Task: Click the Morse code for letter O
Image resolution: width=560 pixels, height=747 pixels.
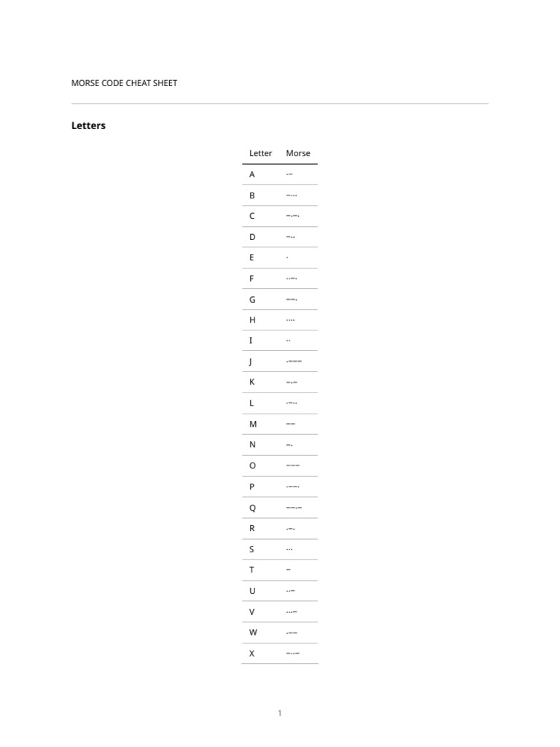Action: (x=292, y=465)
